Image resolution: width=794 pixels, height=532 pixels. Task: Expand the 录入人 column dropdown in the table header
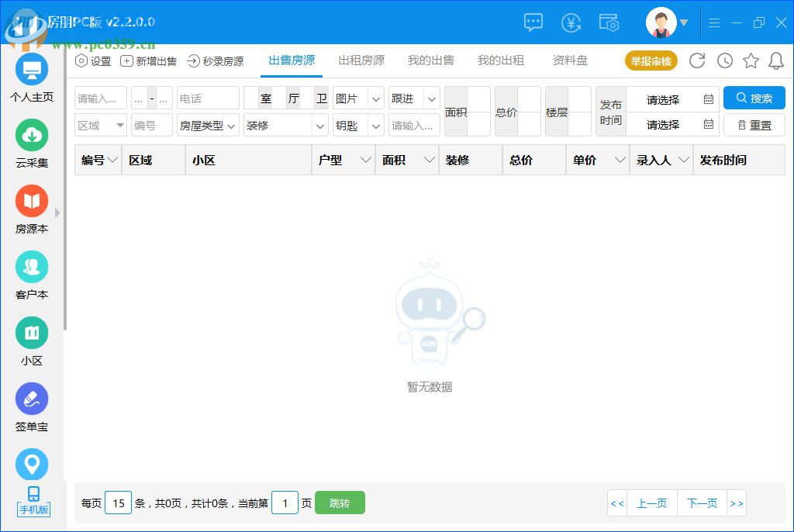tap(683, 160)
